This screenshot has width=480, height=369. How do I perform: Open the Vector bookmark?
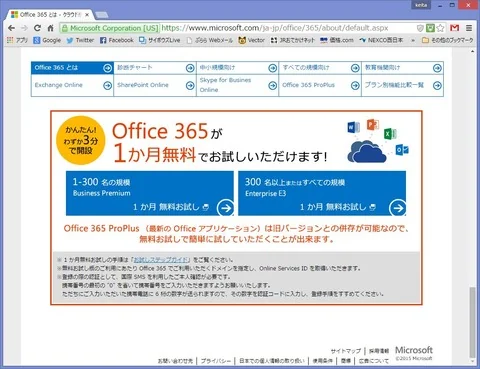point(252,40)
